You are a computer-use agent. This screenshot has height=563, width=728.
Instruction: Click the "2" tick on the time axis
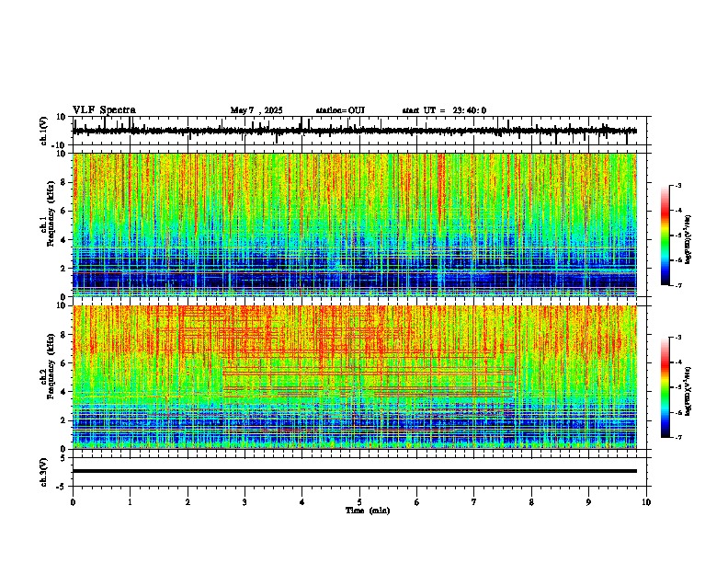(188, 502)
